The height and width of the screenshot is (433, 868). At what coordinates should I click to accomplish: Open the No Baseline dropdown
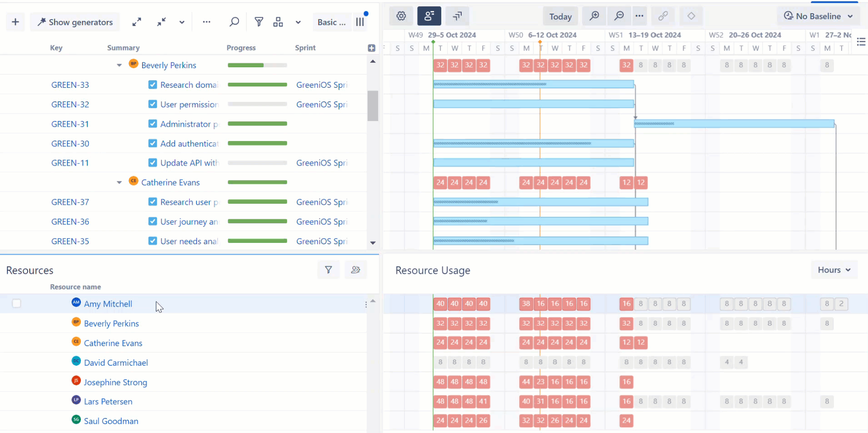818,16
